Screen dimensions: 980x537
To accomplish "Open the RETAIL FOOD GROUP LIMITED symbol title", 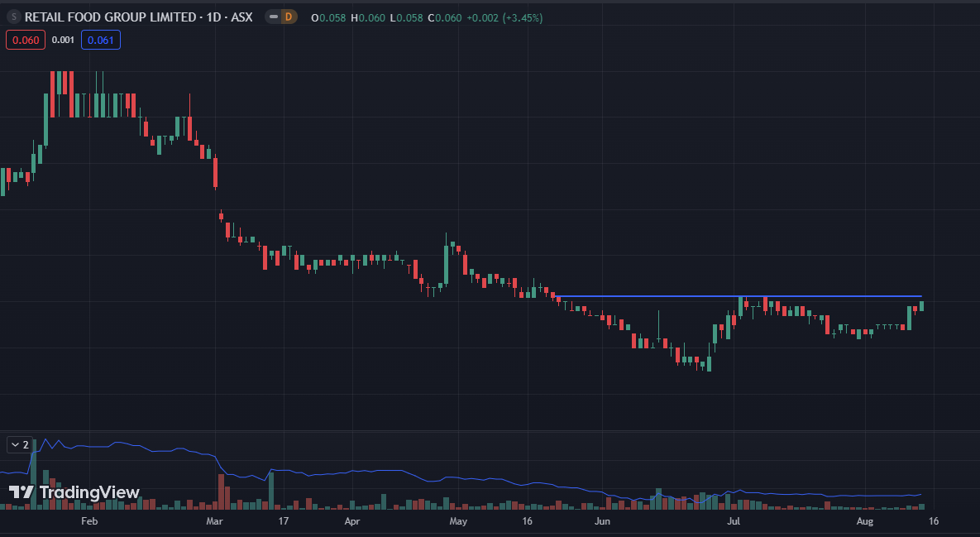I will click(x=139, y=17).
